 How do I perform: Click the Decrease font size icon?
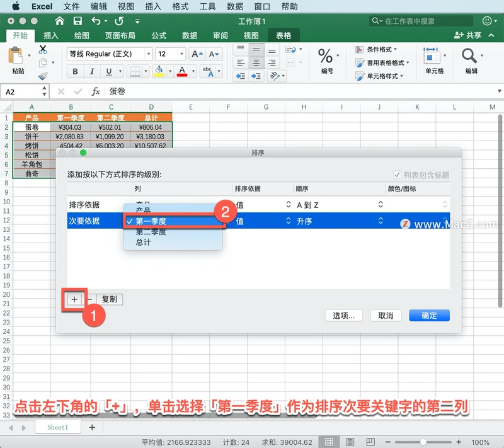point(214,54)
